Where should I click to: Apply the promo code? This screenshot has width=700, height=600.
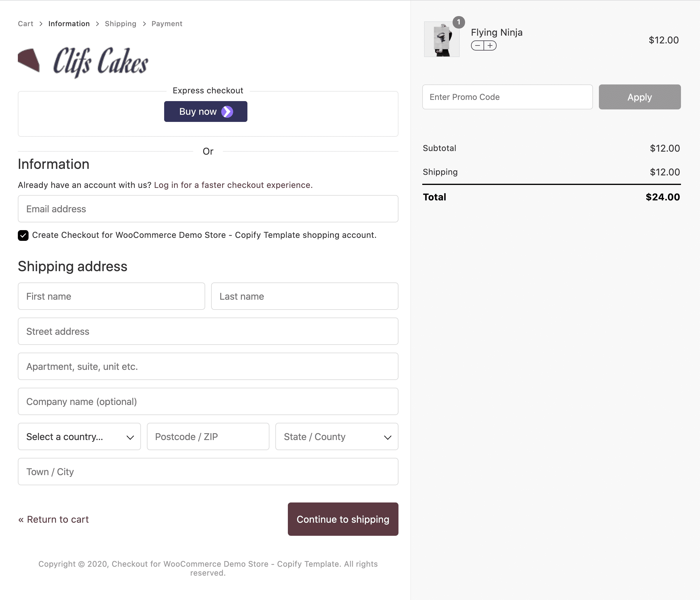pyautogui.click(x=639, y=97)
